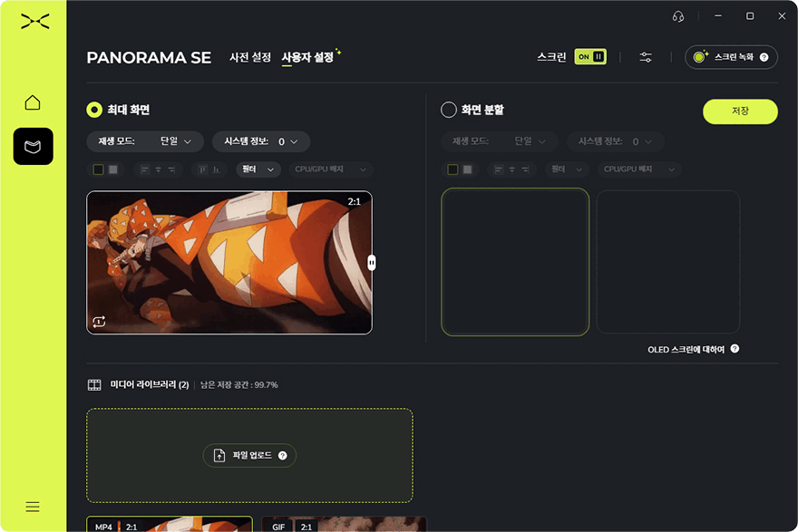The width and height of the screenshot is (798, 532).
Task: Switch to the 사전 설정 tab
Action: pyautogui.click(x=250, y=57)
